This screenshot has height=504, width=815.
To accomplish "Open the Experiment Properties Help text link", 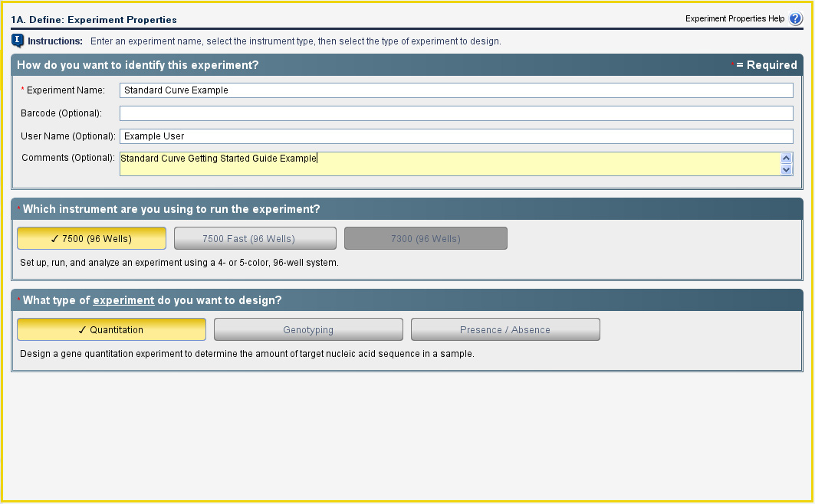I will coord(734,19).
